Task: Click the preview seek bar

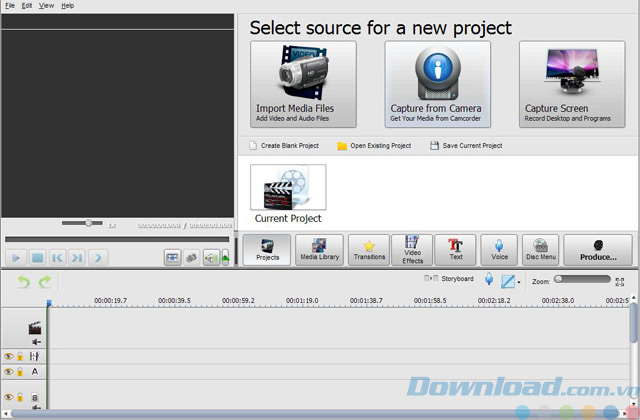Action: point(117,240)
